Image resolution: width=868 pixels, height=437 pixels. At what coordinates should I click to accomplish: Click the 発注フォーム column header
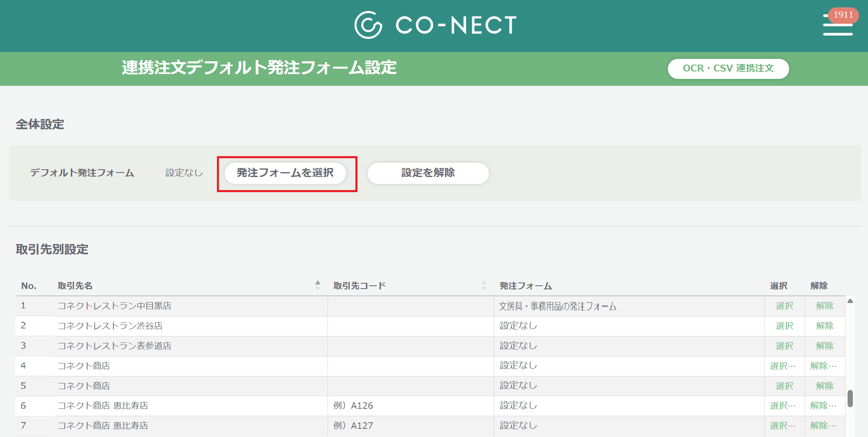(526, 286)
